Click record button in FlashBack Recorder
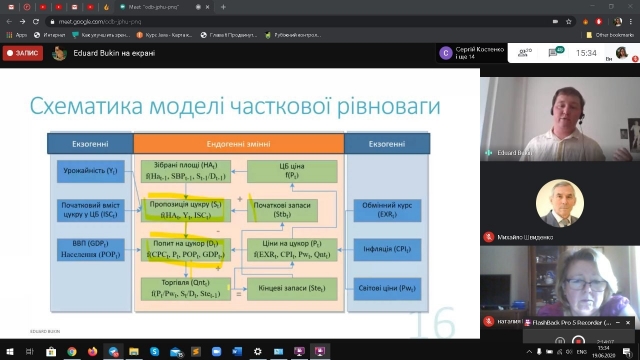The height and width of the screenshot is (360, 640). coord(578,340)
